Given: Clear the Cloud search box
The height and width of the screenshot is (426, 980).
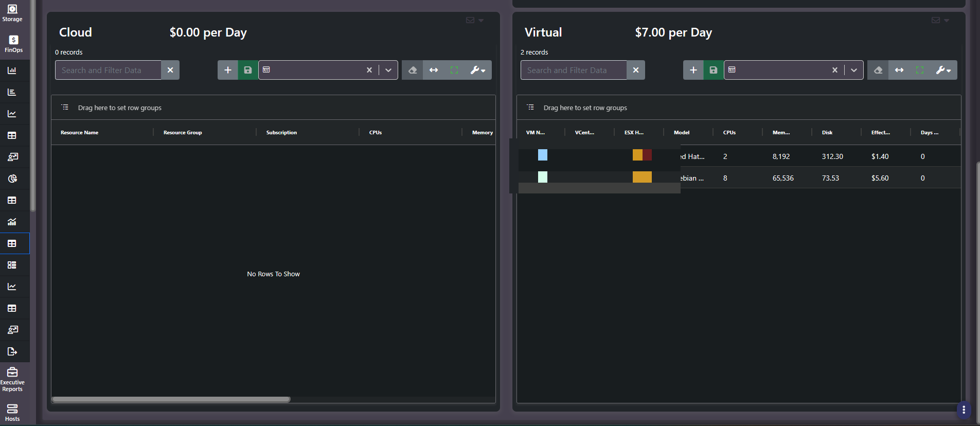Looking at the screenshot, I should click(x=170, y=70).
